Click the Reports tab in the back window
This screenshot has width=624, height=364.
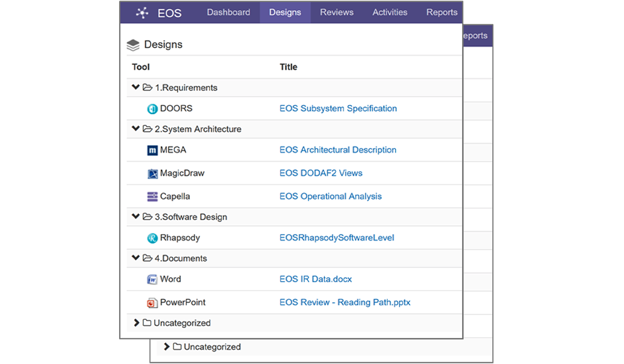point(475,36)
